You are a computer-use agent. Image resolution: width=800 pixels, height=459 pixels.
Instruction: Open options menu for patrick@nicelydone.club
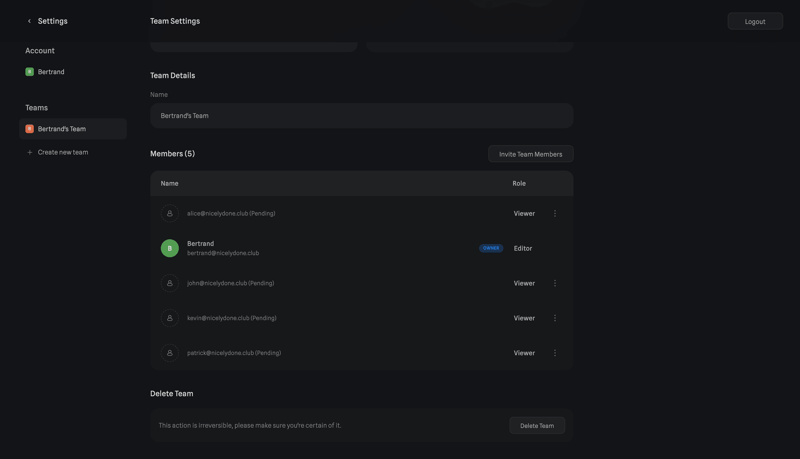(555, 353)
